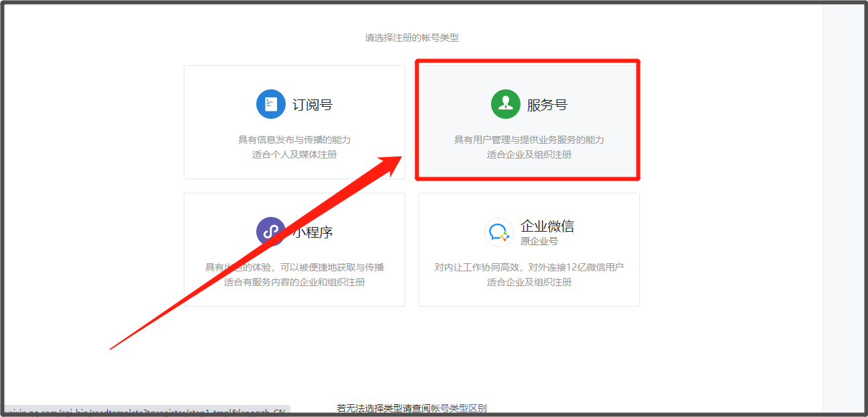Click the 请选择注册的帐号类型 heading

tap(412, 38)
